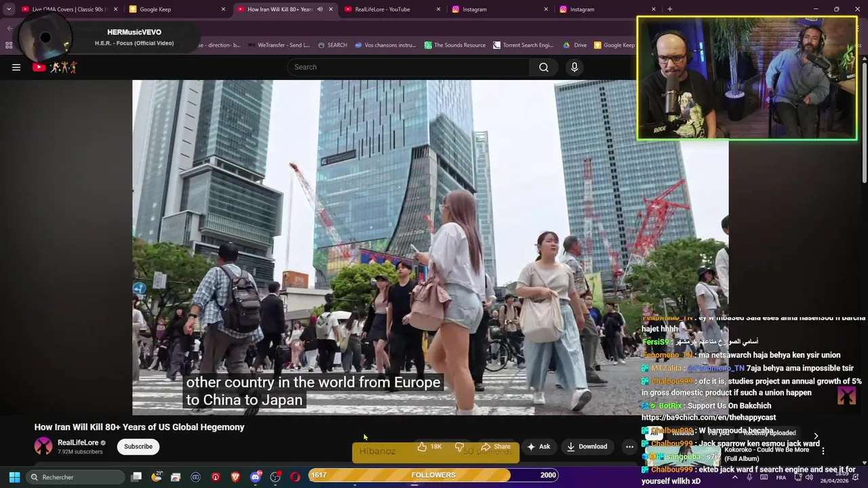Switch to the Google Keep tab

tap(177, 9)
